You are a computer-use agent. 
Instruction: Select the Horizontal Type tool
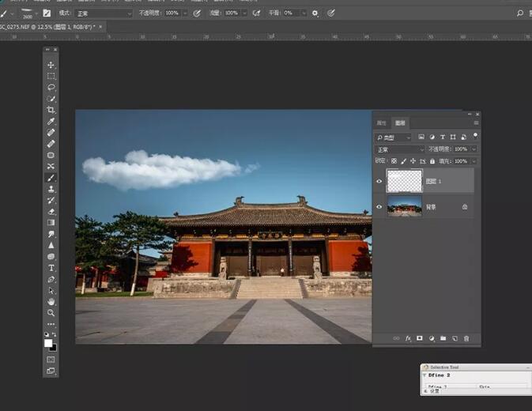(x=51, y=268)
